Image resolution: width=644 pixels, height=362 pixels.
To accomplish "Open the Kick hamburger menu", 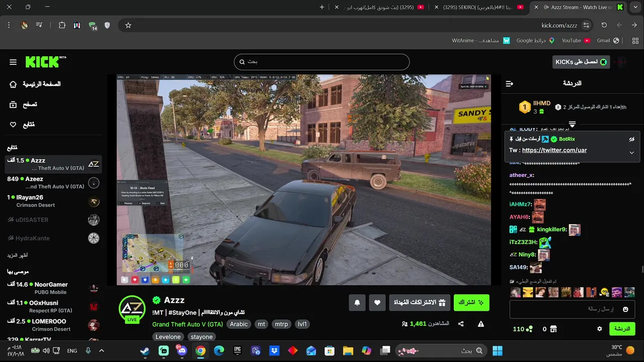I will pyautogui.click(x=13, y=62).
